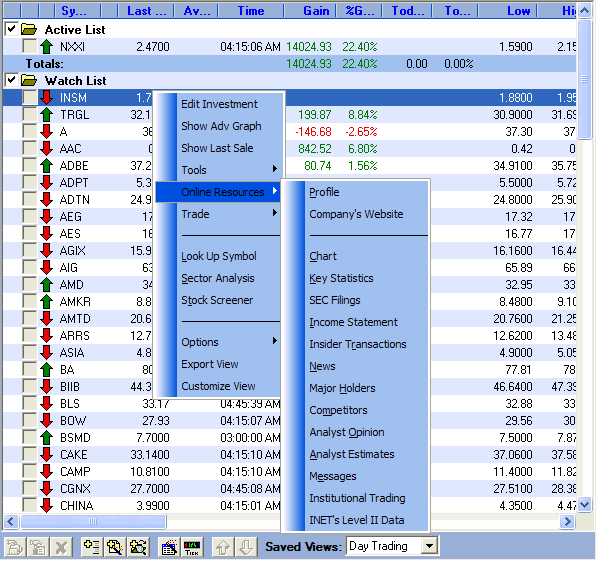The image size is (597, 561).
Task: Check the BOW row checkbox
Action: click(29, 420)
